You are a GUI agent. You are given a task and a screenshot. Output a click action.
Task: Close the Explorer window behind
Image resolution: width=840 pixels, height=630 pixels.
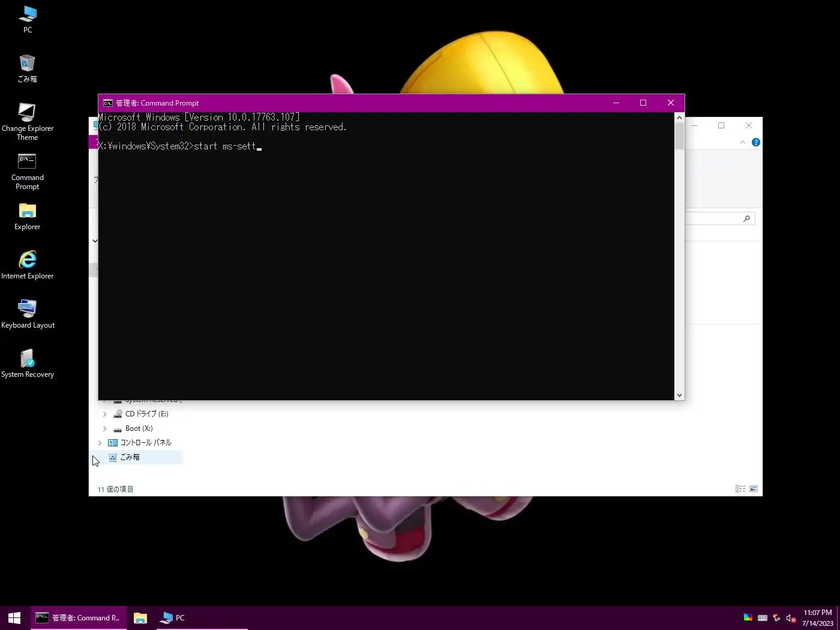pos(749,125)
